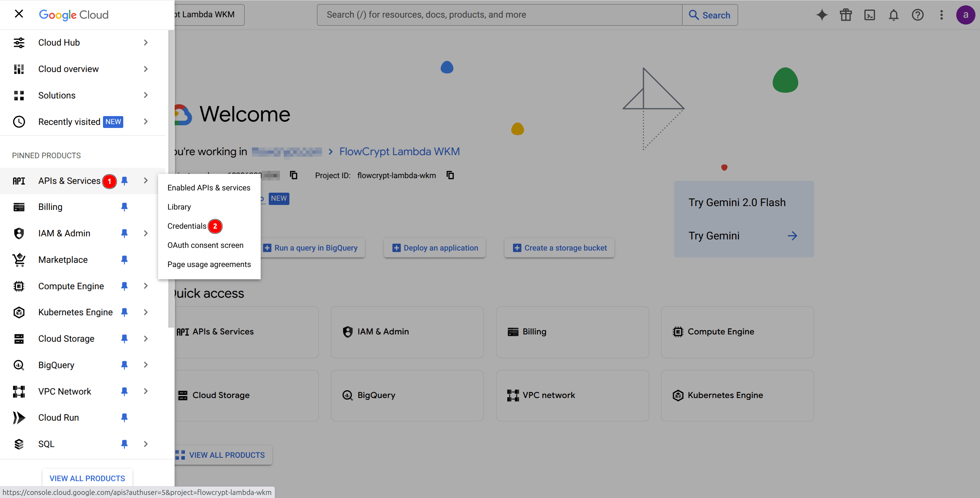Open OAuth consent screen submenu item
The image size is (980, 498).
click(209, 245)
